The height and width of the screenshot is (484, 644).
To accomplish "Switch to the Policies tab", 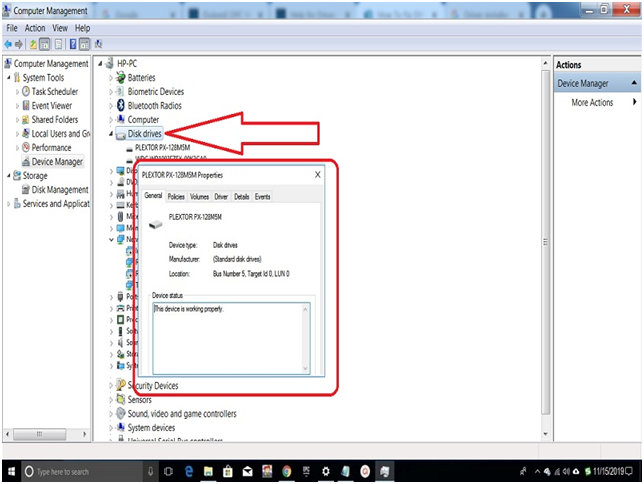I will pos(176,197).
